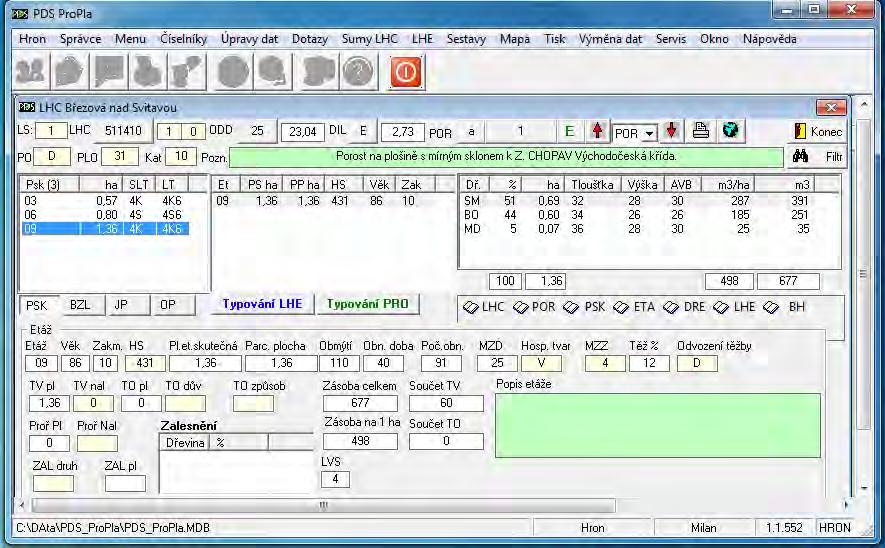
Task: Open the Číselníky menu
Action: 183,39
